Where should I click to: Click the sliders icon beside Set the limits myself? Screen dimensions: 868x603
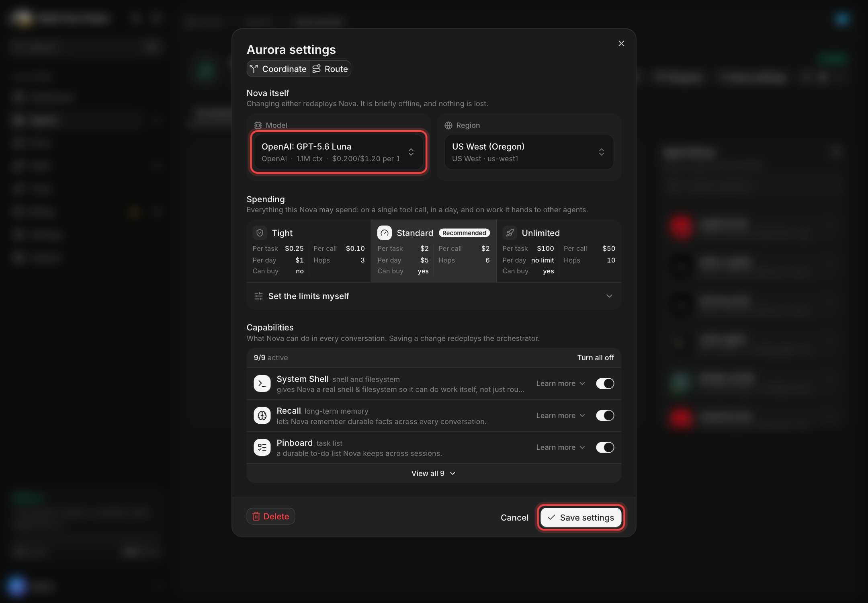(x=258, y=296)
